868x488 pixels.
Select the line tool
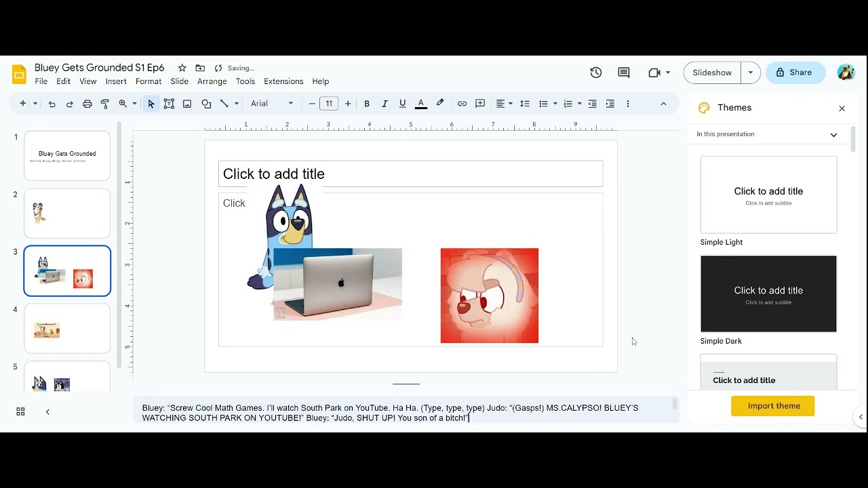[224, 104]
